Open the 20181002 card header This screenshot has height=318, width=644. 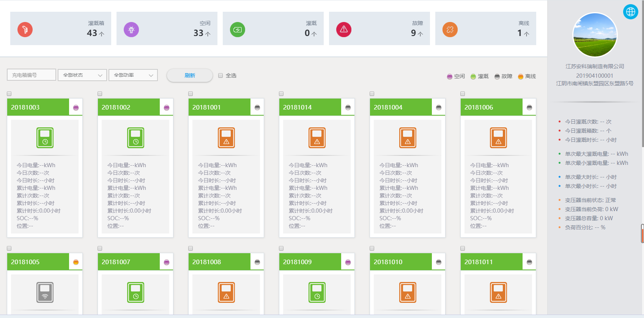(128, 107)
